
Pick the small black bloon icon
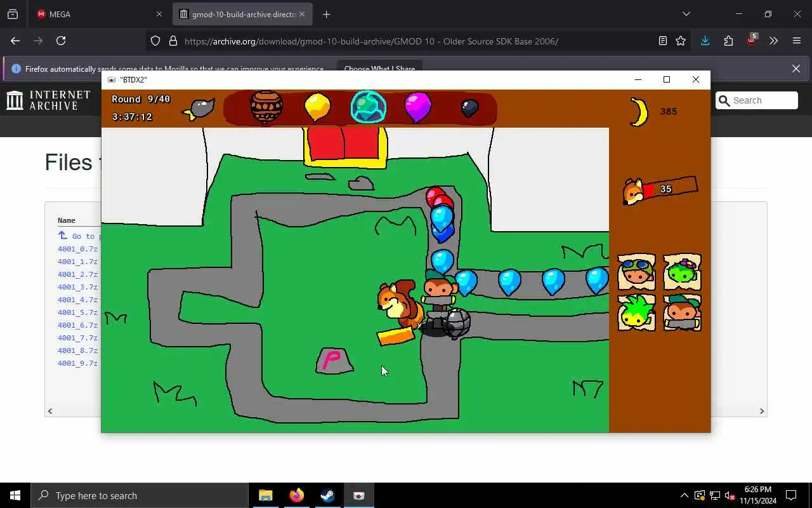tap(469, 109)
